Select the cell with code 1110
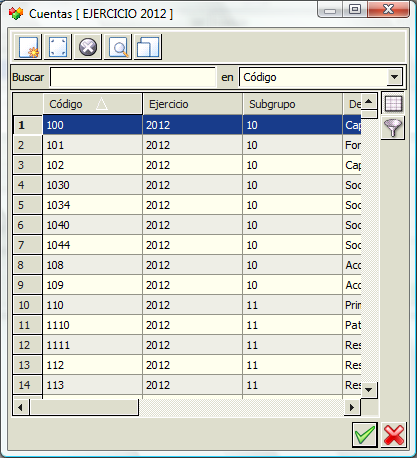 93,325
